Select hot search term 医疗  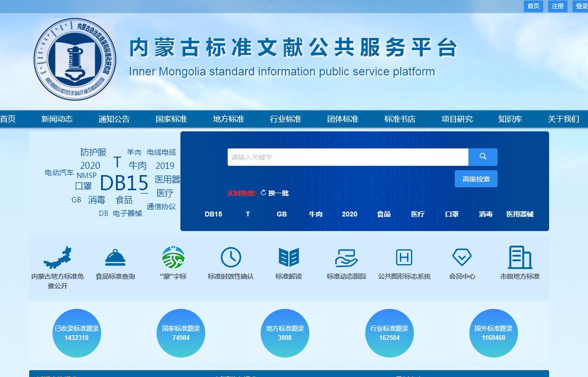click(418, 214)
